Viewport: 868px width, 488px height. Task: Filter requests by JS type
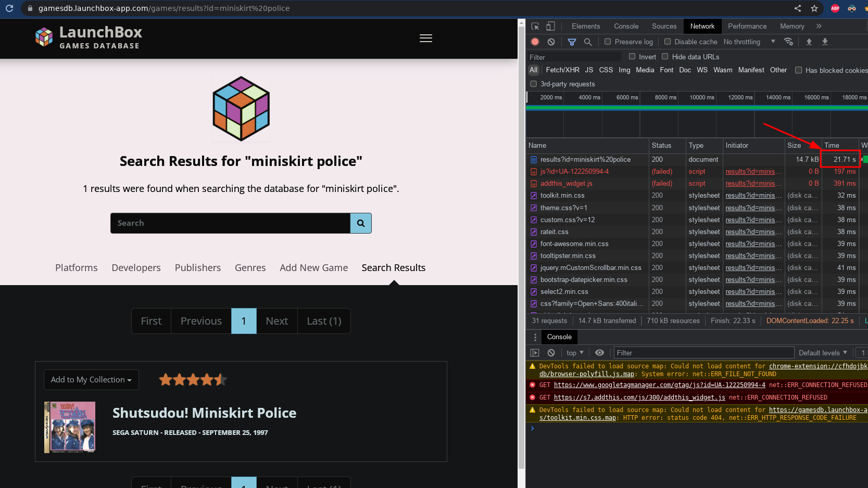coord(589,70)
